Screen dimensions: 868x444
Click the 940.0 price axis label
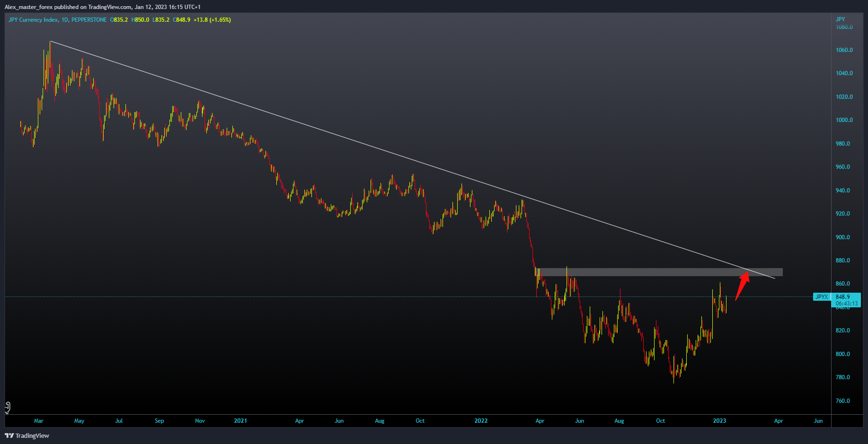[x=843, y=191]
